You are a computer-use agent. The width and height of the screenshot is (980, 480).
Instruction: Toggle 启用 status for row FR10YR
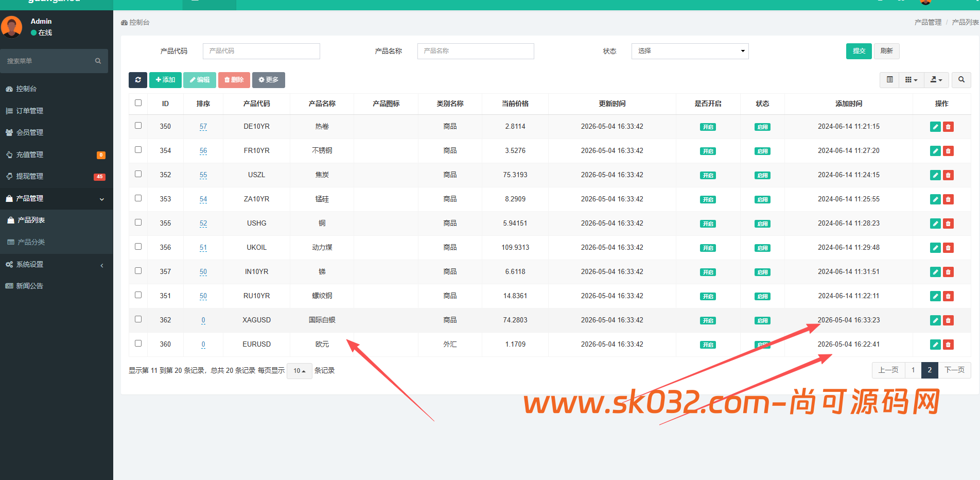pos(762,151)
